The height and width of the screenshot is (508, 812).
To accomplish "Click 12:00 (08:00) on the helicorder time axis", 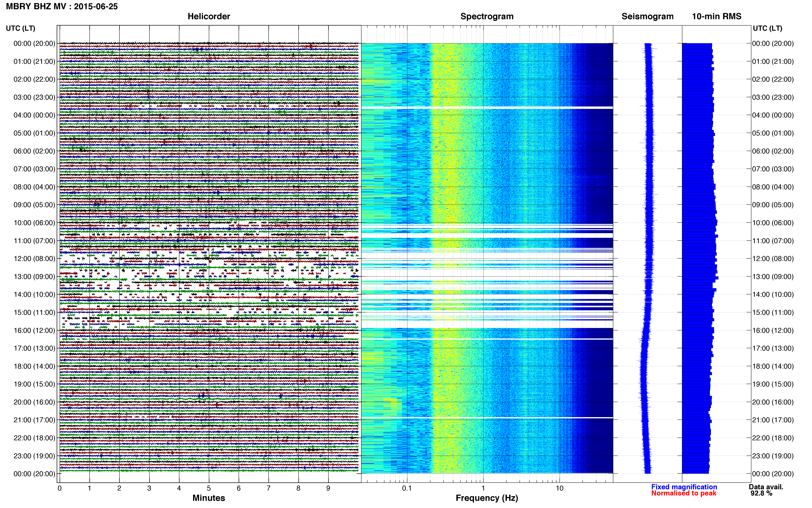I will click(x=34, y=259).
